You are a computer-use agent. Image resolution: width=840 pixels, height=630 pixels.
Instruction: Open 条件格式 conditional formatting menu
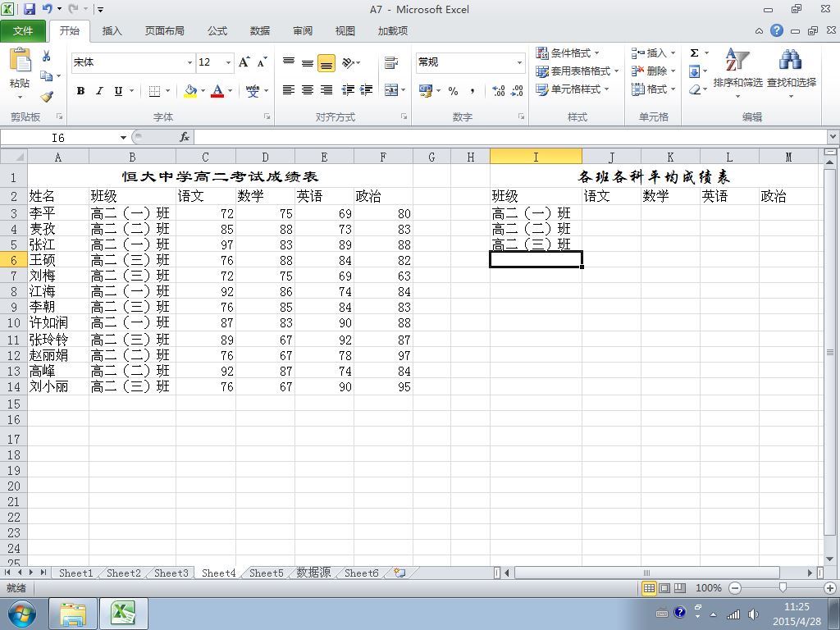[x=568, y=53]
